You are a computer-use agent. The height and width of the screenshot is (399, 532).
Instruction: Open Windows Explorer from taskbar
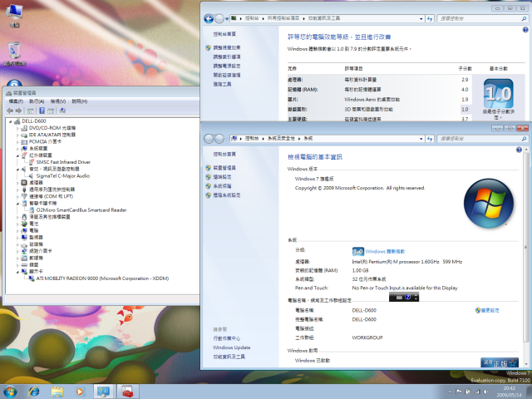(57, 392)
